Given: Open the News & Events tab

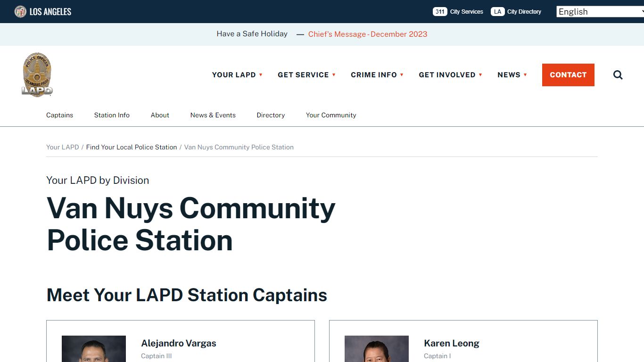Looking at the screenshot, I should click(x=213, y=115).
